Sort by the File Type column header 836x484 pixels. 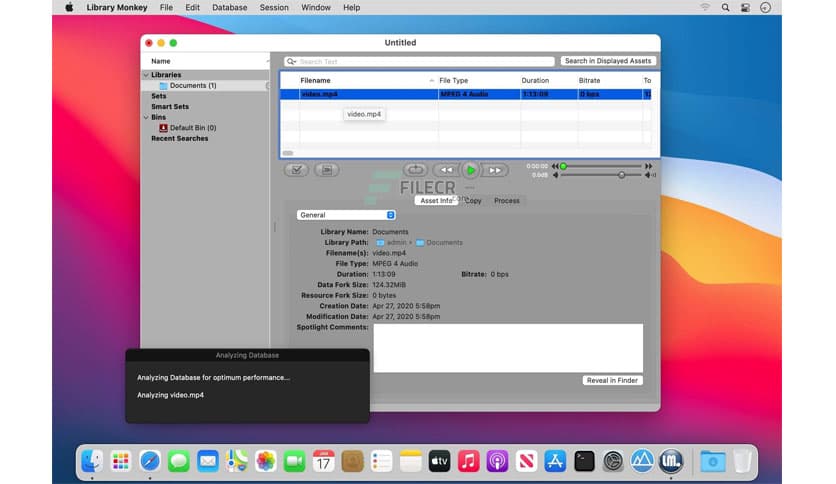[453, 80]
